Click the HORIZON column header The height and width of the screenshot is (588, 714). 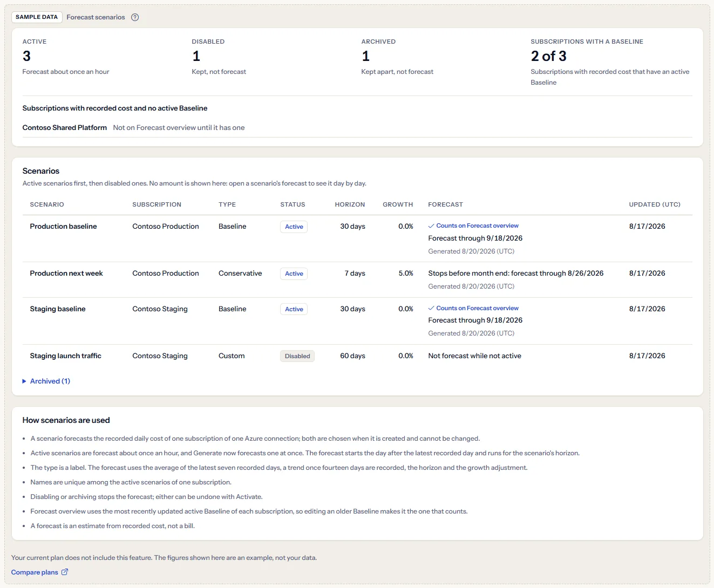pos(350,205)
